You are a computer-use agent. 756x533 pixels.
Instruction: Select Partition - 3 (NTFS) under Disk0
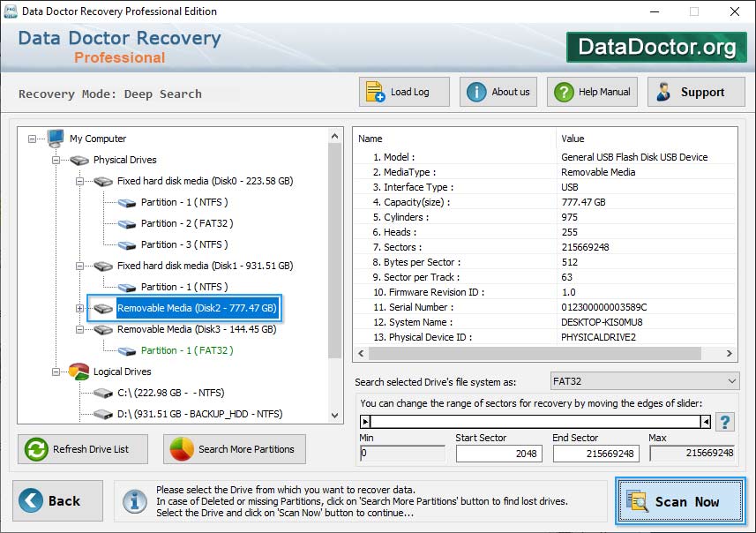(x=184, y=244)
